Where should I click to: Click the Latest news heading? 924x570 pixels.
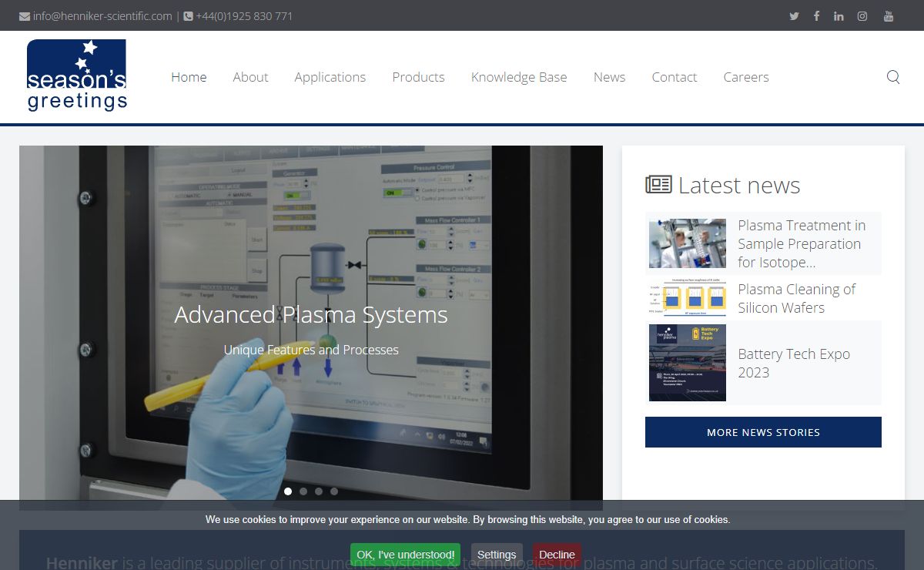point(739,185)
